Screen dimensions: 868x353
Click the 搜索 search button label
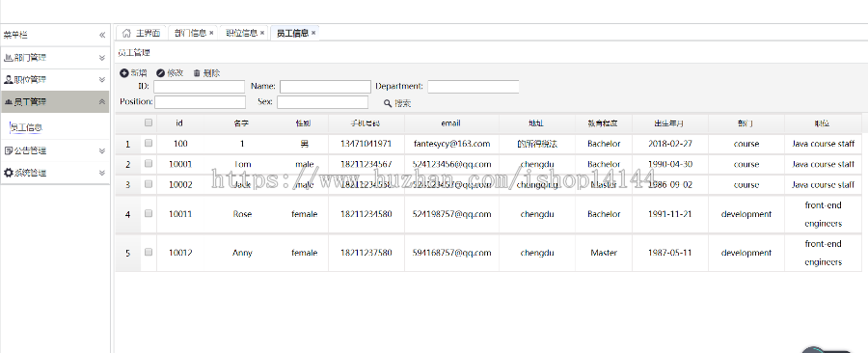402,103
